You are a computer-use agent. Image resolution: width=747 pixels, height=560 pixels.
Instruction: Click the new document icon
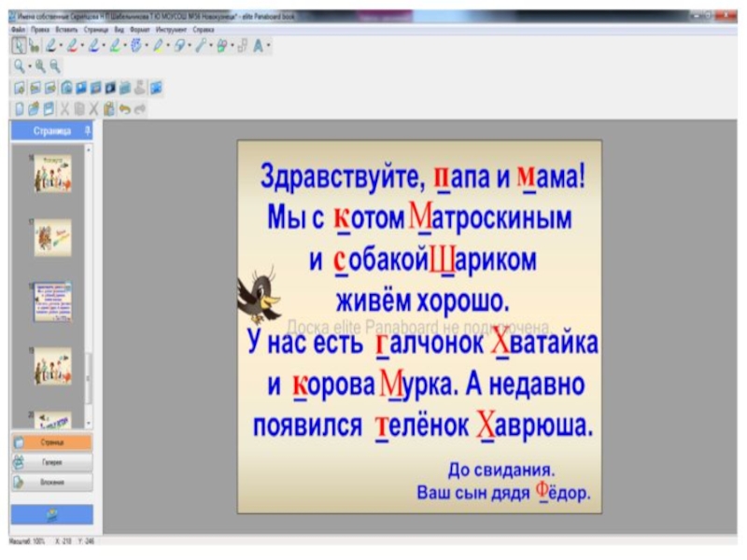(19, 108)
